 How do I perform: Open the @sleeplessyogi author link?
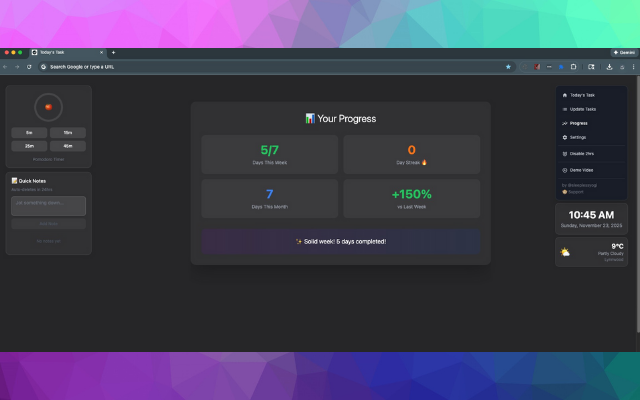click(x=582, y=185)
